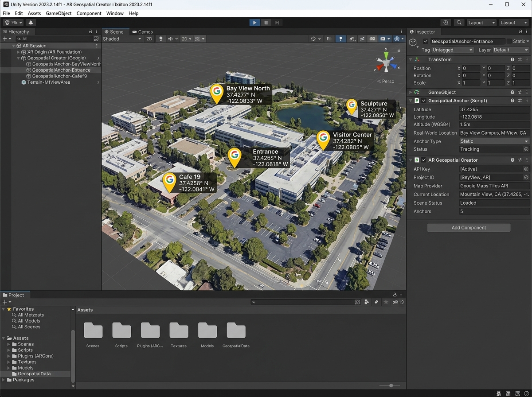Click the Hierarchy add (+) button
This screenshot has height=397, width=532.
click(4, 39)
